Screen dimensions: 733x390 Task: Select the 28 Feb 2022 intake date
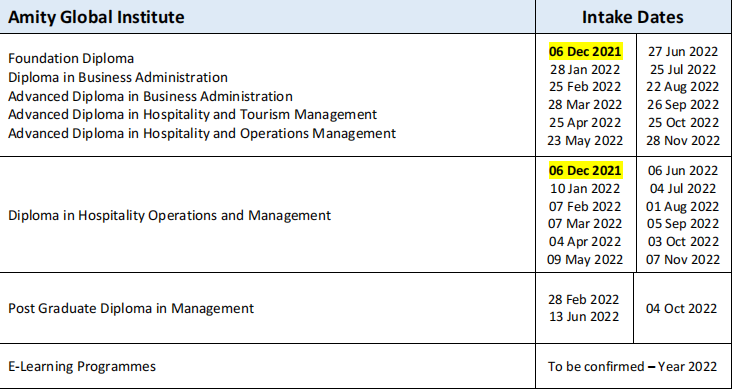583,299
